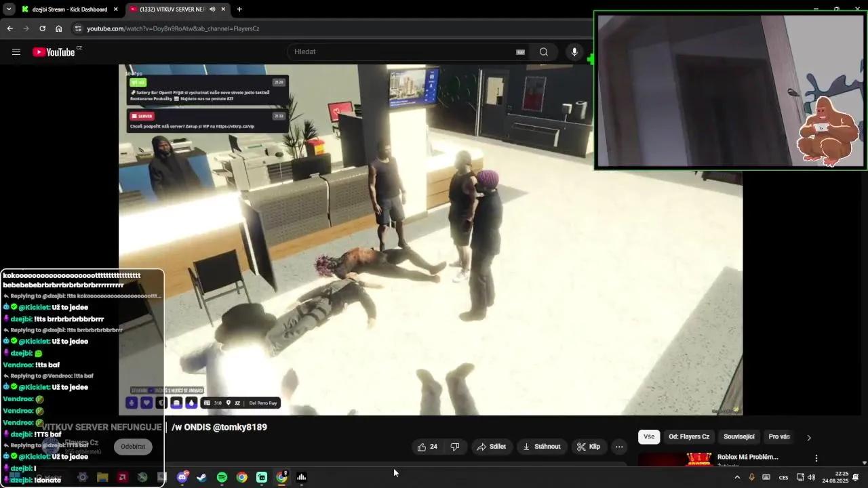This screenshot has width=868, height=488.
Task: Open the touch keyboard tray icon
Action: [x=766, y=477]
